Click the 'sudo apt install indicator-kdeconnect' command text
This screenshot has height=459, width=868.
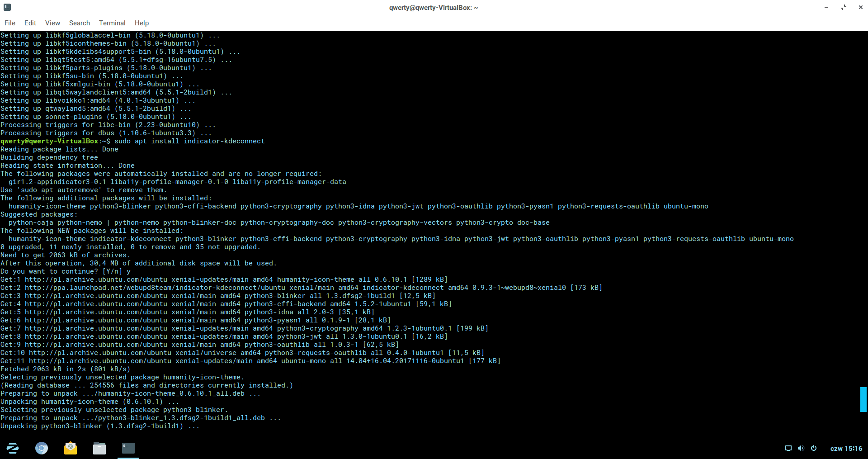[189, 141]
